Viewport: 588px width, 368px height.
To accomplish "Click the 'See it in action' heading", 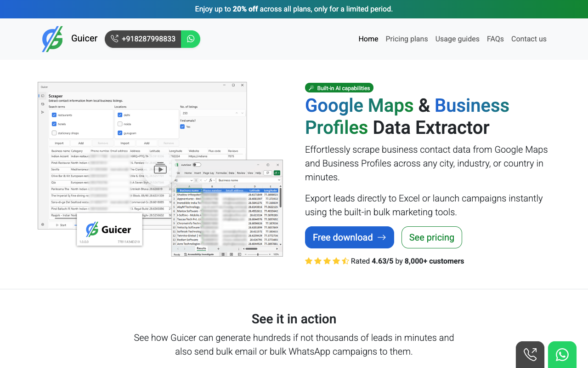I will tap(294, 319).
